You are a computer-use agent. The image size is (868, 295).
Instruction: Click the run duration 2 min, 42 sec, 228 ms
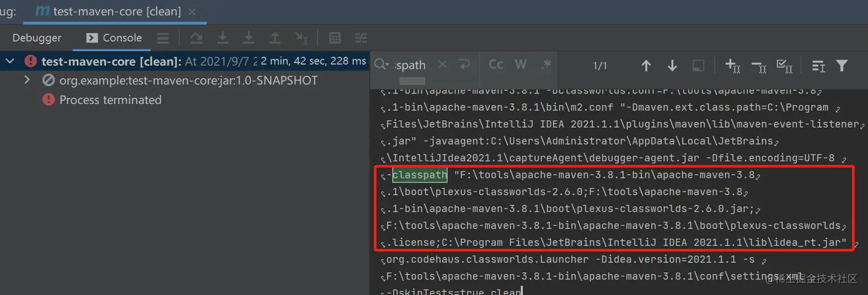point(313,61)
